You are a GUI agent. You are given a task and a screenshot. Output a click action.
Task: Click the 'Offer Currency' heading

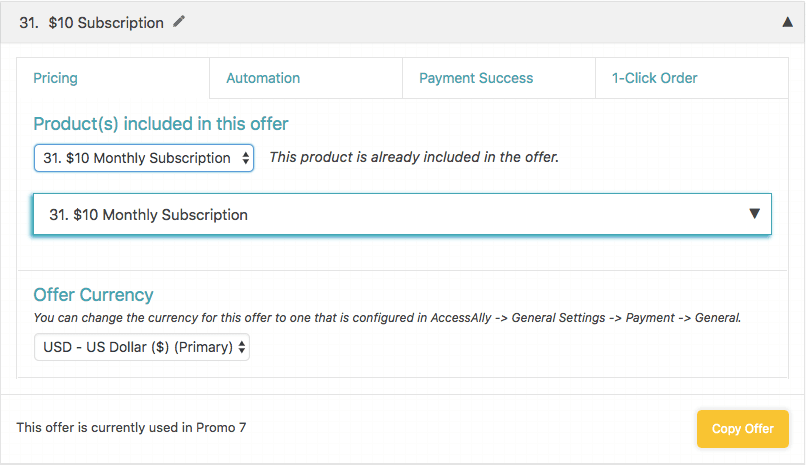[93, 295]
